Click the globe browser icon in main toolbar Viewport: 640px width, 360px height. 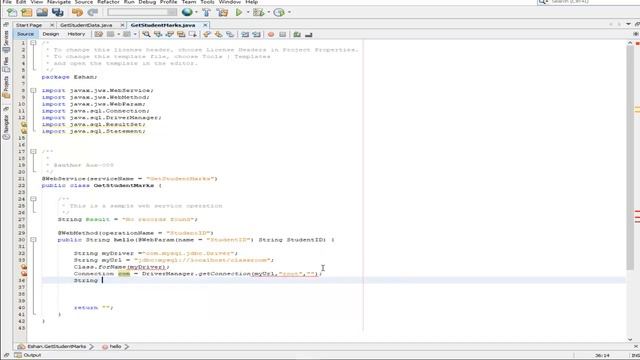(x=187, y=12)
